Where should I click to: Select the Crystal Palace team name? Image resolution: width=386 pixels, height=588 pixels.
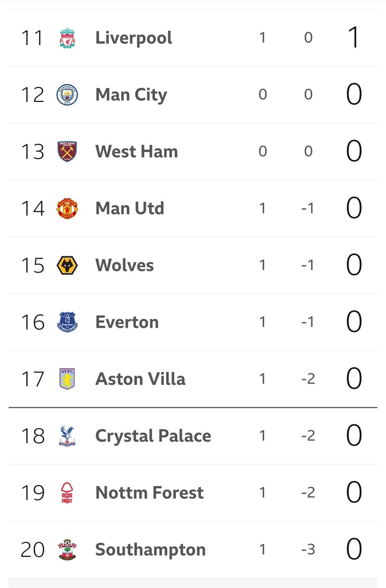(x=153, y=436)
